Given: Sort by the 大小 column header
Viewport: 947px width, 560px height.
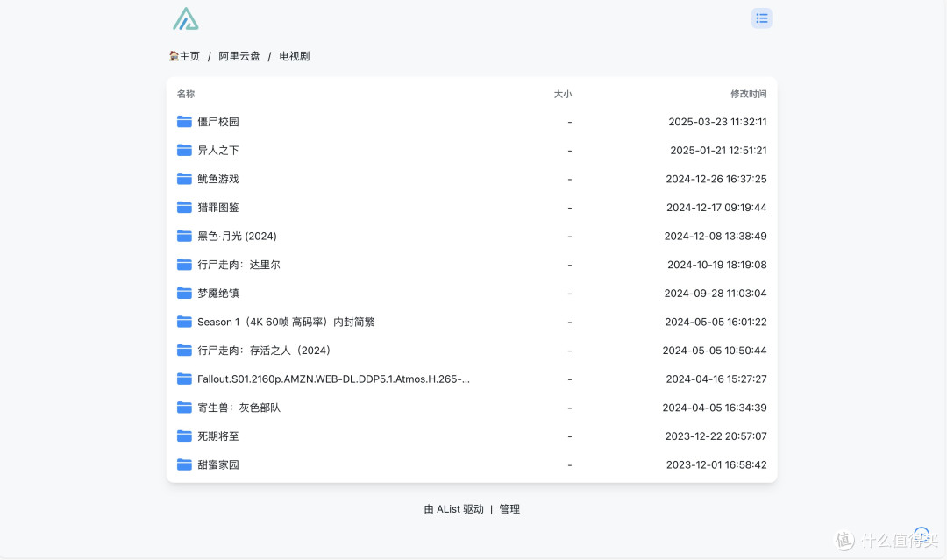Looking at the screenshot, I should (x=562, y=94).
